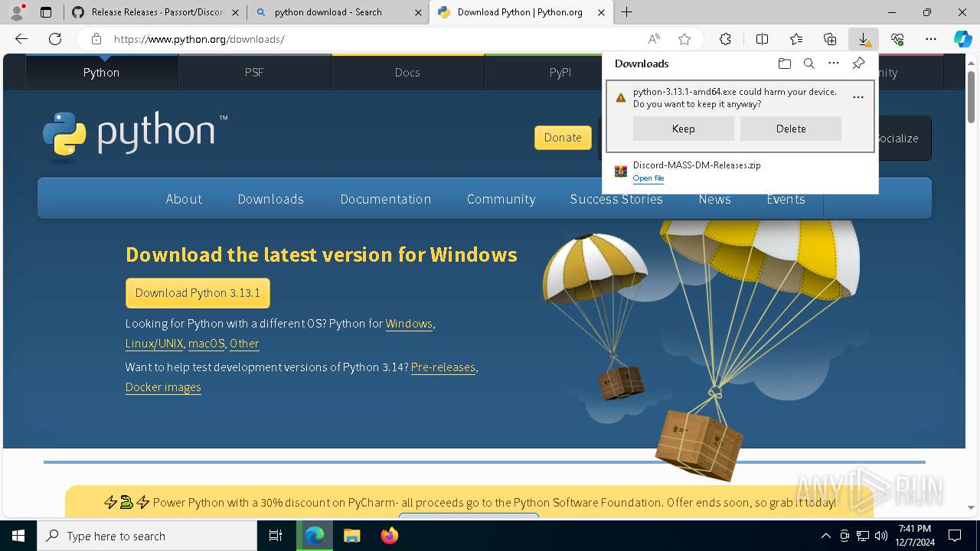Open File Explorer from the taskbar
The width and height of the screenshot is (980, 551).
click(351, 536)
